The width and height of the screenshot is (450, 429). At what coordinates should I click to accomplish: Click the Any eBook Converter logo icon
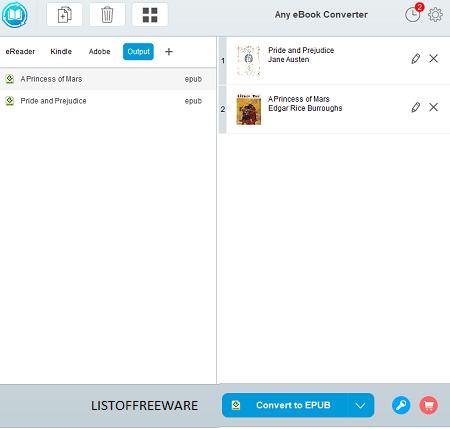coord(14,15)
